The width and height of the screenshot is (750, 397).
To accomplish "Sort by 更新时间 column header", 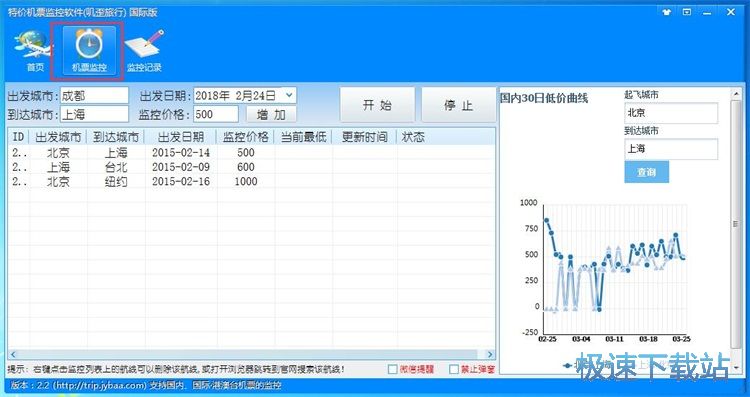I will (x=364, y=137).
